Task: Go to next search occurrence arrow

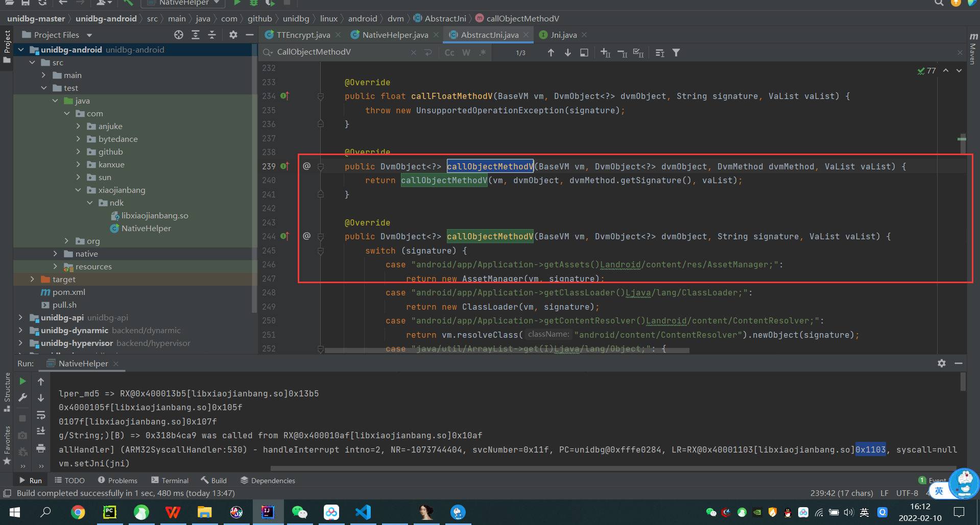Action: tap(567, 53)
